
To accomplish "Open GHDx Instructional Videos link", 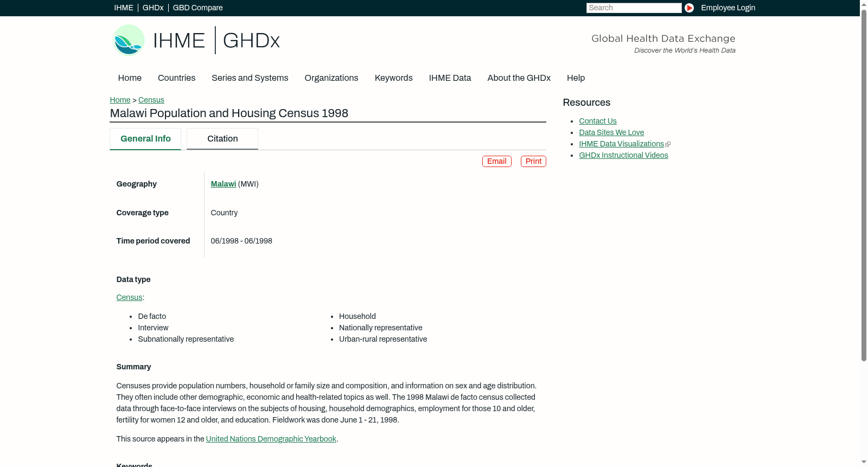I will 623,155.
